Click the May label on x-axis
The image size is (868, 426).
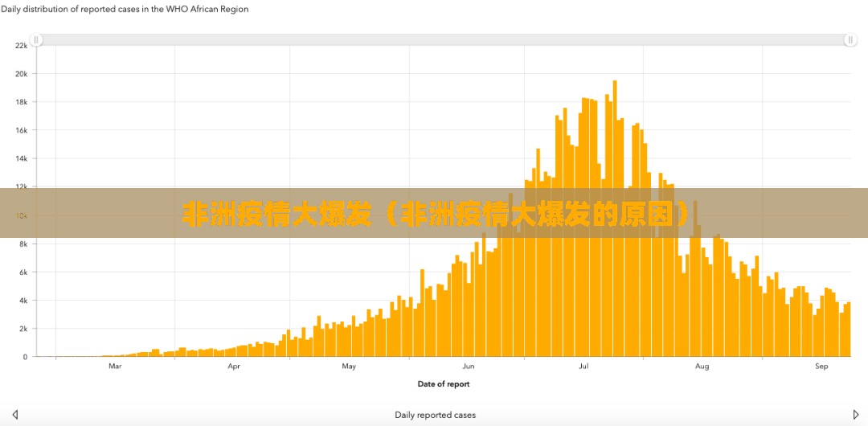coord(349,367)
